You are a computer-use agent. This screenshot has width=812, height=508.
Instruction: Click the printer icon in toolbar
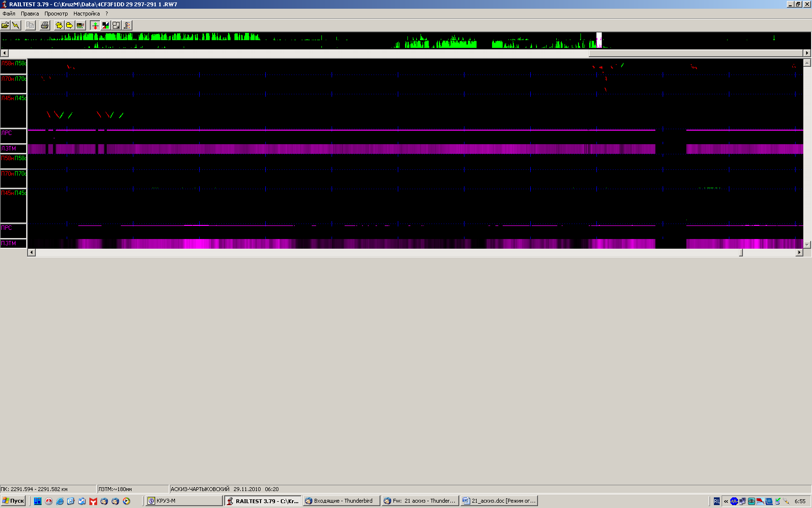coord(45,25)
